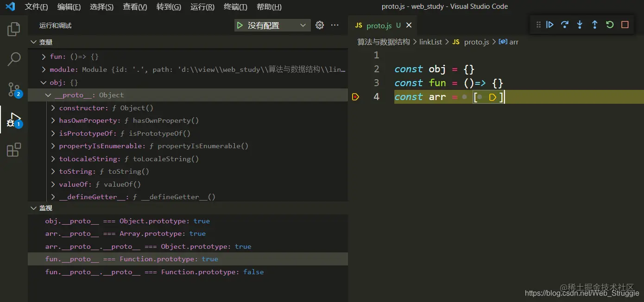Viewport: 644px width, 302px height.
Task: Continue execution in debug toolbar
Action: (549, 25)
